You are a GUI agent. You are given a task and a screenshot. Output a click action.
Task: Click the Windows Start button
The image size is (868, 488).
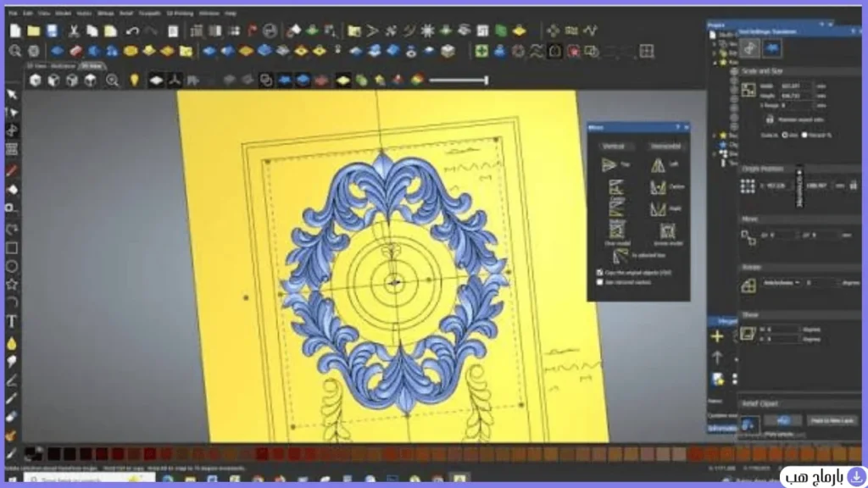pyautogui.click(x=12, y=480)
